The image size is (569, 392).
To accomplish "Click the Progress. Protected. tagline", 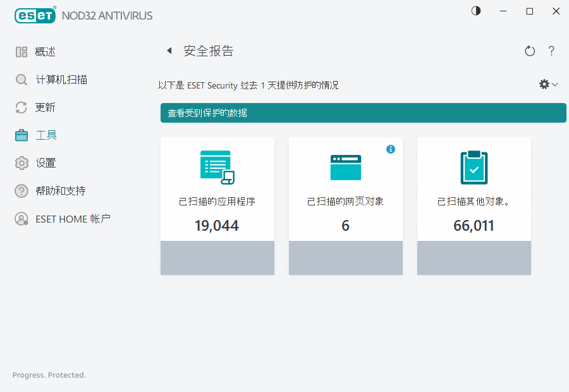I will [x=49, y=375].
